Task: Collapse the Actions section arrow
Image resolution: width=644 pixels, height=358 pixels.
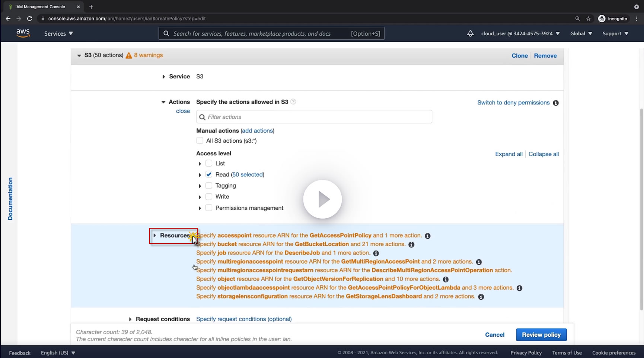Action: pos(163,102)
